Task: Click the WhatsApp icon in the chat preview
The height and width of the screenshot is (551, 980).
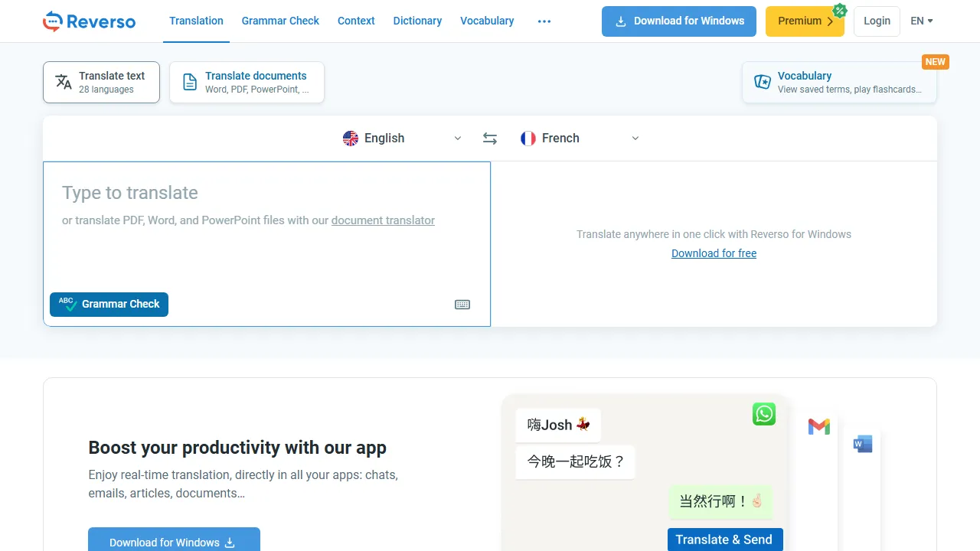Action: (x=763, y=414)
